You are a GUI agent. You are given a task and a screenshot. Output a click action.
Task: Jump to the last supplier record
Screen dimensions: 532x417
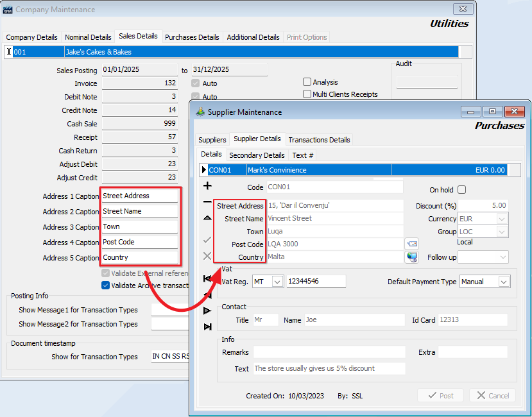(x=207, y=327)
